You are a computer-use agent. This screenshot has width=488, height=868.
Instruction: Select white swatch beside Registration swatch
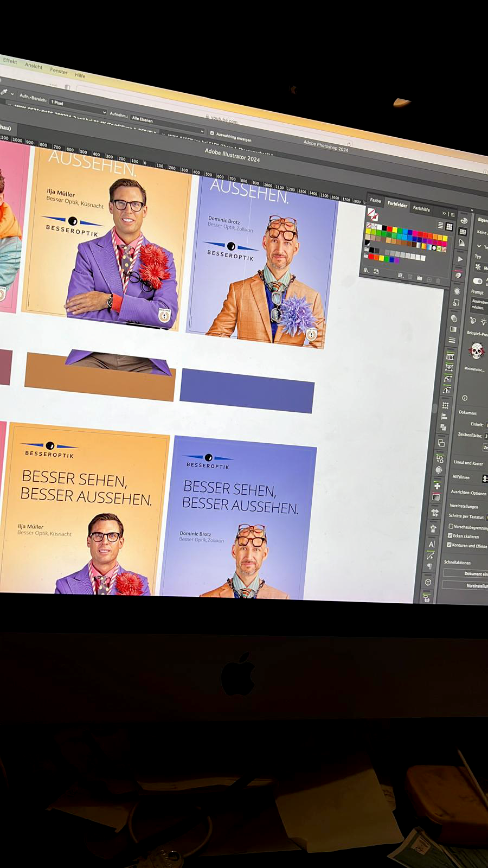tap(380, 227)
